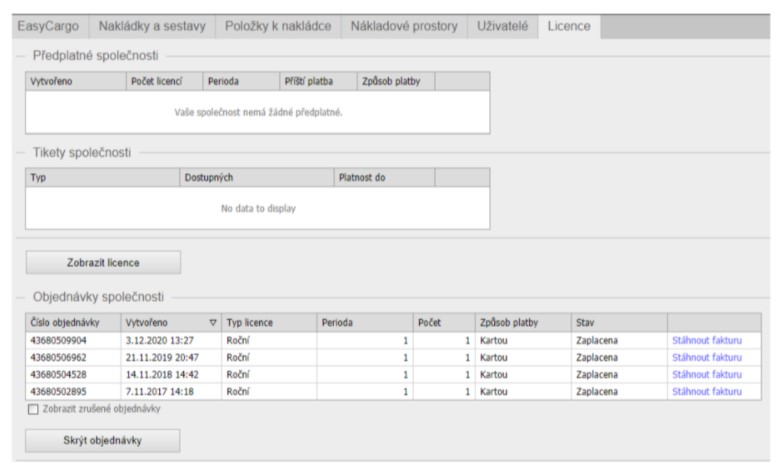This screenshot has height=467, width=782.
Task: Click the Stav column header
Action: click(617, 323)
